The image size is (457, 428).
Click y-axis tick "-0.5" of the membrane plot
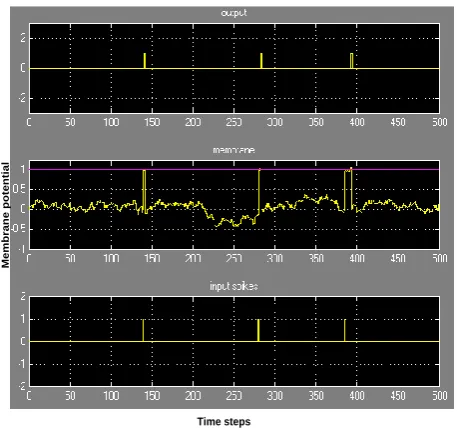coord(19,229)
